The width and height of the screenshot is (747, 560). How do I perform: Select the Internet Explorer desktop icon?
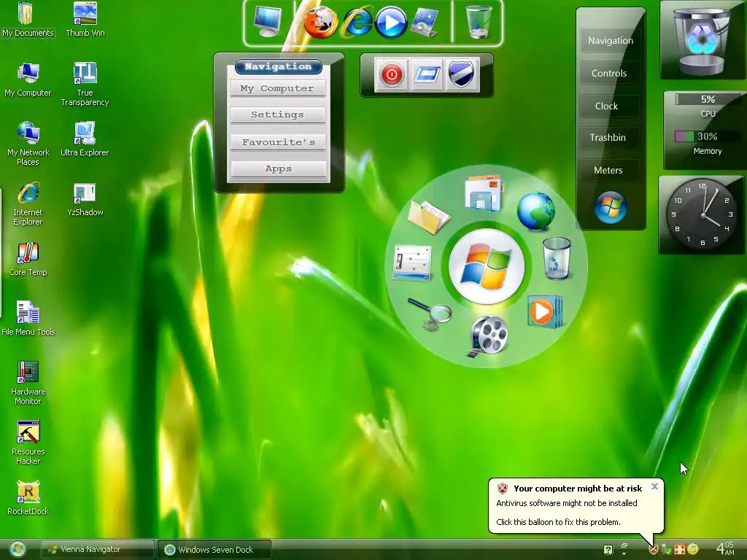28,204
